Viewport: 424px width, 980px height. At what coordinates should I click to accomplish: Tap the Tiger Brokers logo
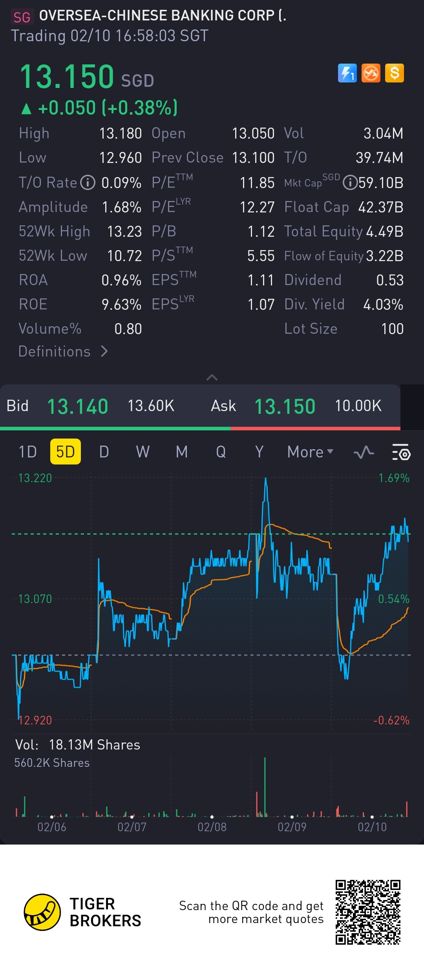point(42,912)
